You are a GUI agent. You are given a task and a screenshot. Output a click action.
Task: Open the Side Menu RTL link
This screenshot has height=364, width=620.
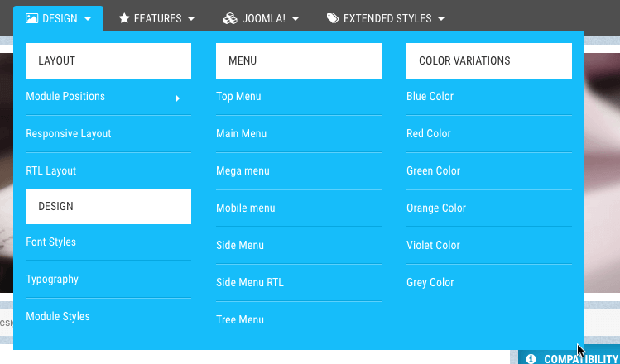pyautogui.click(x=249, y=283)
